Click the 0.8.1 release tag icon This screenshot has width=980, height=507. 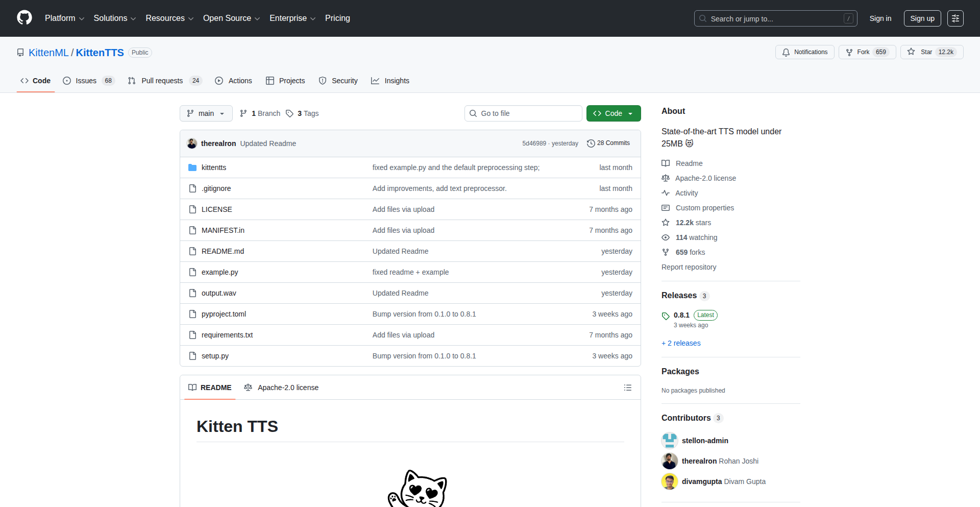(666, 316)
